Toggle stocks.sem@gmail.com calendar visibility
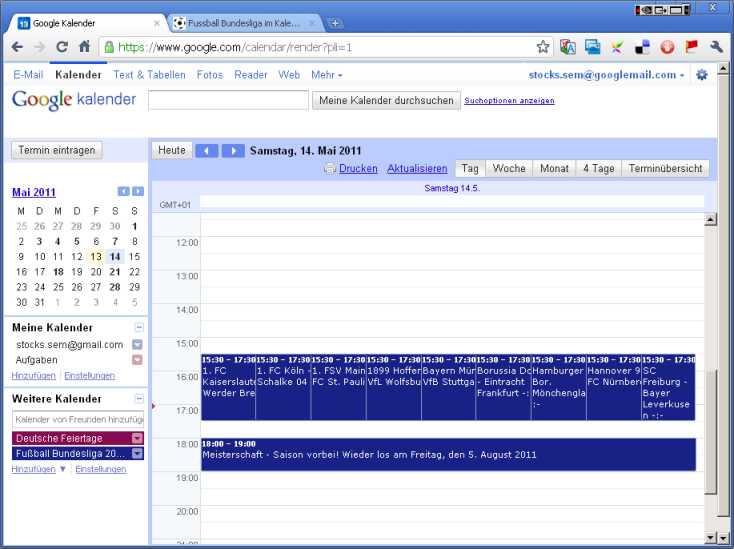This screenshot has height=549, width=734. click(67, 344)
